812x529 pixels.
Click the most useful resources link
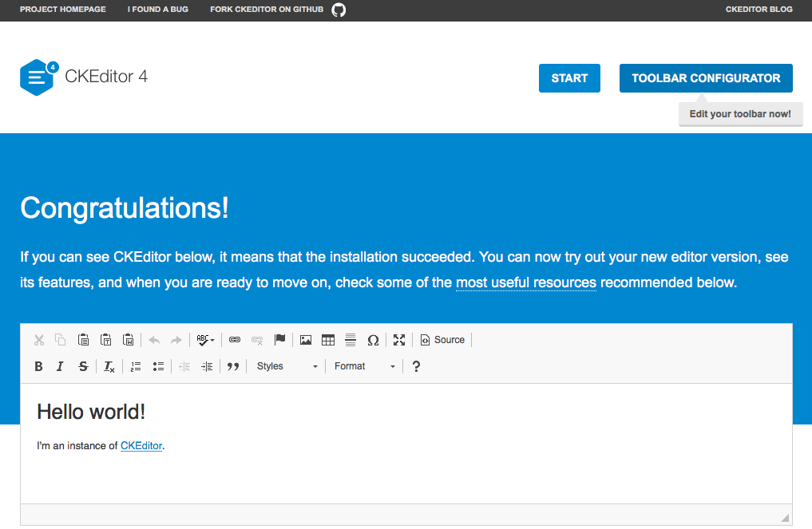click(526, 282)
